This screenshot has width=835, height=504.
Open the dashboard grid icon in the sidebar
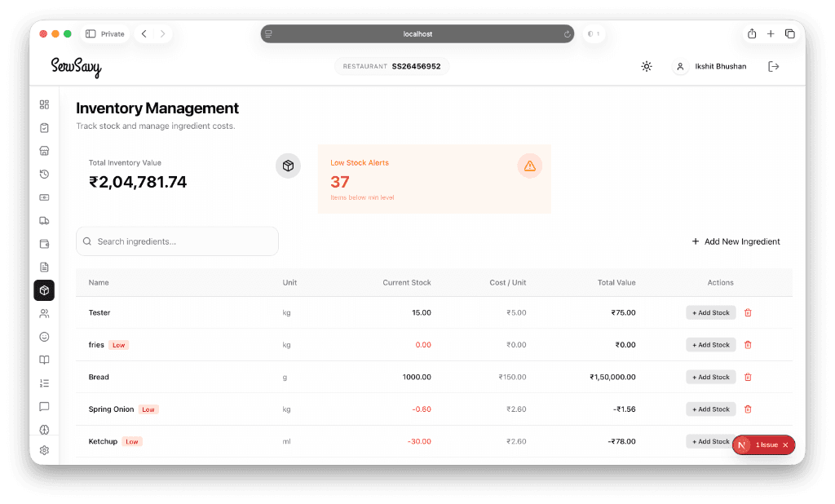pyautogui.click(x=44, y=104)
